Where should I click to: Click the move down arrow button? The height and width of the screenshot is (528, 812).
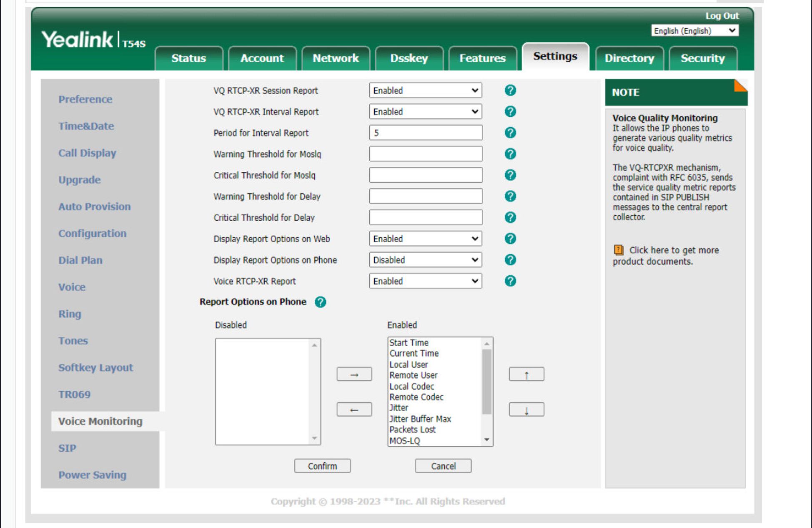(526, 410)
